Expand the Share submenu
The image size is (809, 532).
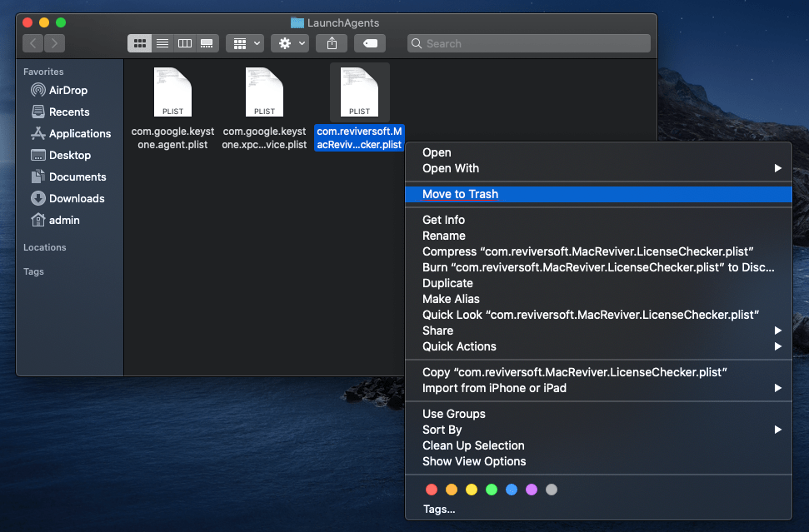click(598, 331)
